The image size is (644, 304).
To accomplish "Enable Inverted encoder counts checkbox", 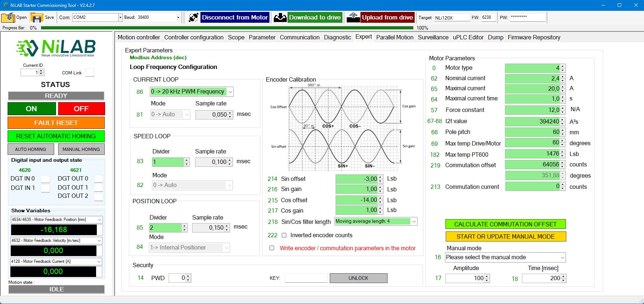I will (284, 235).
